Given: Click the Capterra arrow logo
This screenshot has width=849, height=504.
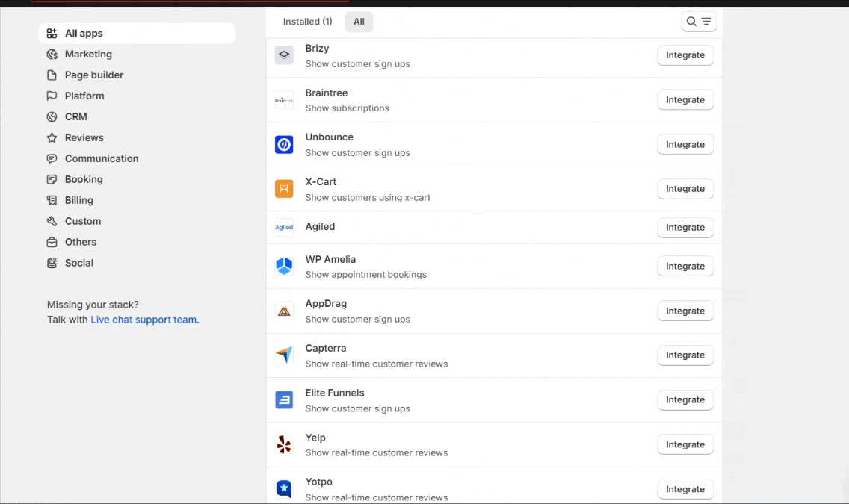Looking at the screenshot, I should click(284, 355).
